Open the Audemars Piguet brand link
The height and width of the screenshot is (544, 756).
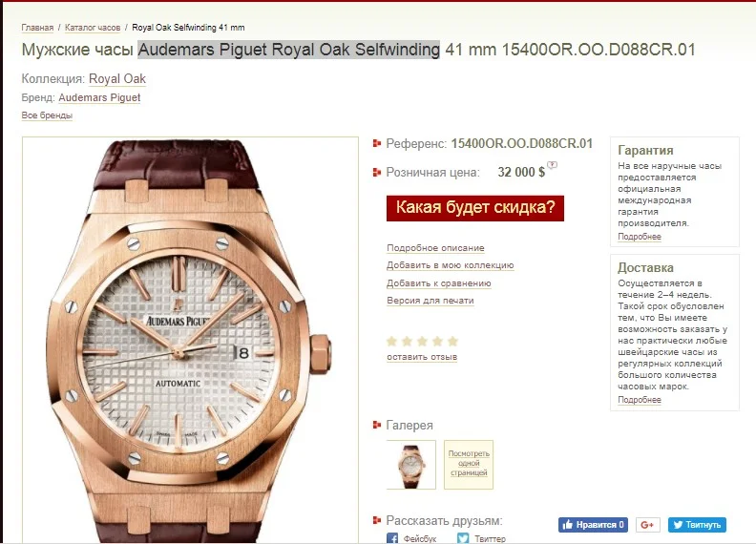[x=99, y=97]
